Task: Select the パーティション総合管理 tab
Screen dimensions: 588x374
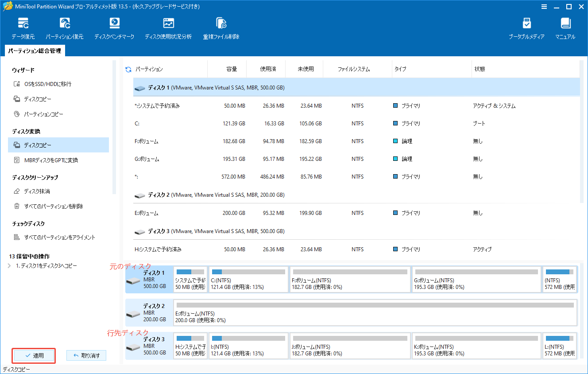Action: click(34, 51)
